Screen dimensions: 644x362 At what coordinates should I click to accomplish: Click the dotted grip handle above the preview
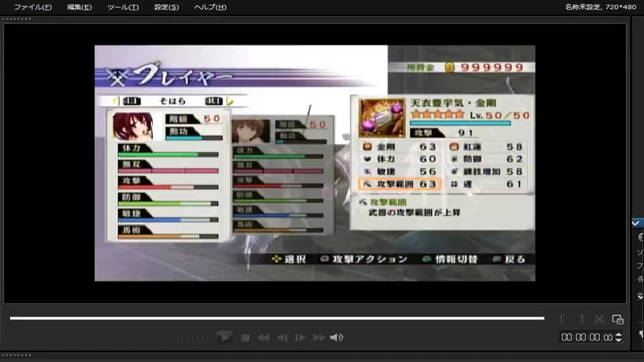click(x=16, y=19)
